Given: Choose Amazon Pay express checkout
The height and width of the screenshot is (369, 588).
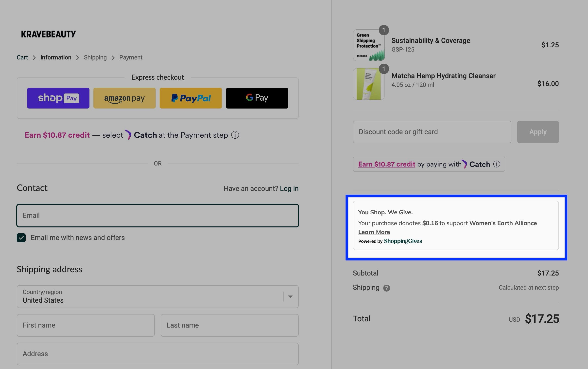Looking at the screenshot, I should tap(124, 98).
